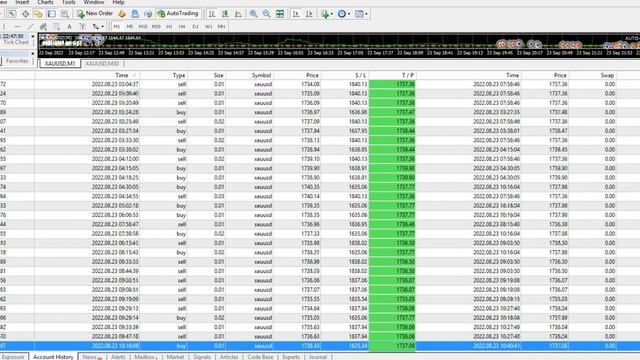
Task: Open the Market Watch window icon
Action: 12,14
